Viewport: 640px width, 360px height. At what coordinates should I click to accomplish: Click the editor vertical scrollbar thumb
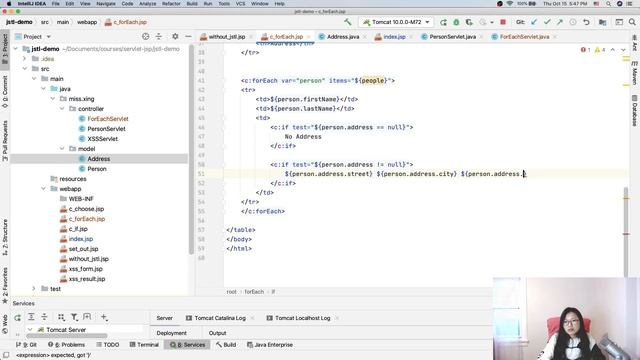(x=626, y=233)
